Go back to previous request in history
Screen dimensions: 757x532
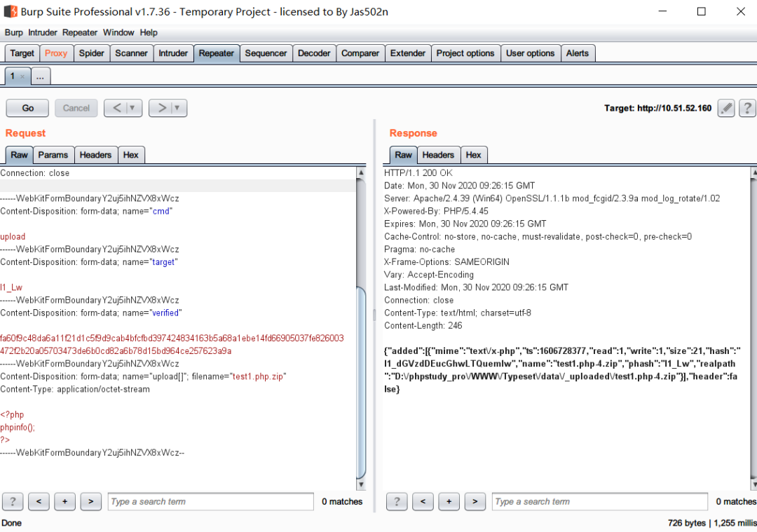click(x=117, y=108)
